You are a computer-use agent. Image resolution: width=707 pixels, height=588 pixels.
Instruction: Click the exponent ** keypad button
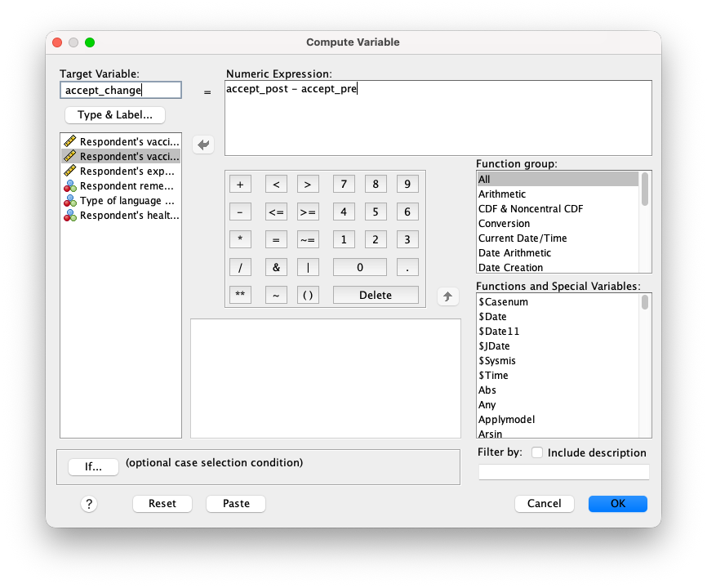(x=240, y=295)
